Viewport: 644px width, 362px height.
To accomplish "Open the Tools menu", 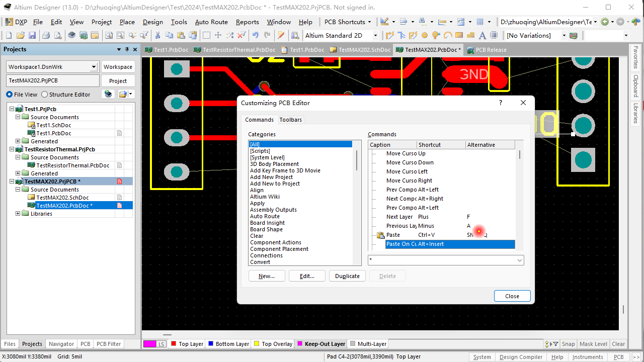I will click(x=179, y=22).
